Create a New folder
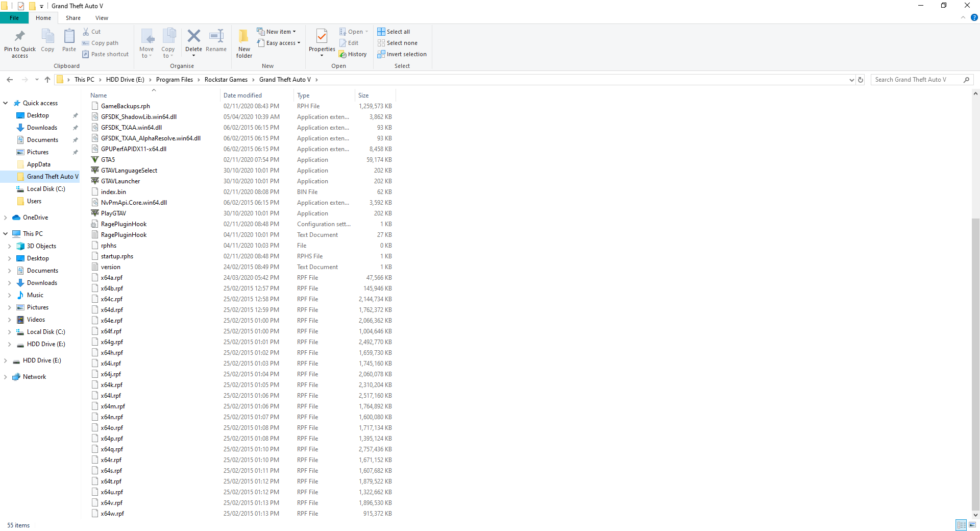 click(x=244, y=43)
